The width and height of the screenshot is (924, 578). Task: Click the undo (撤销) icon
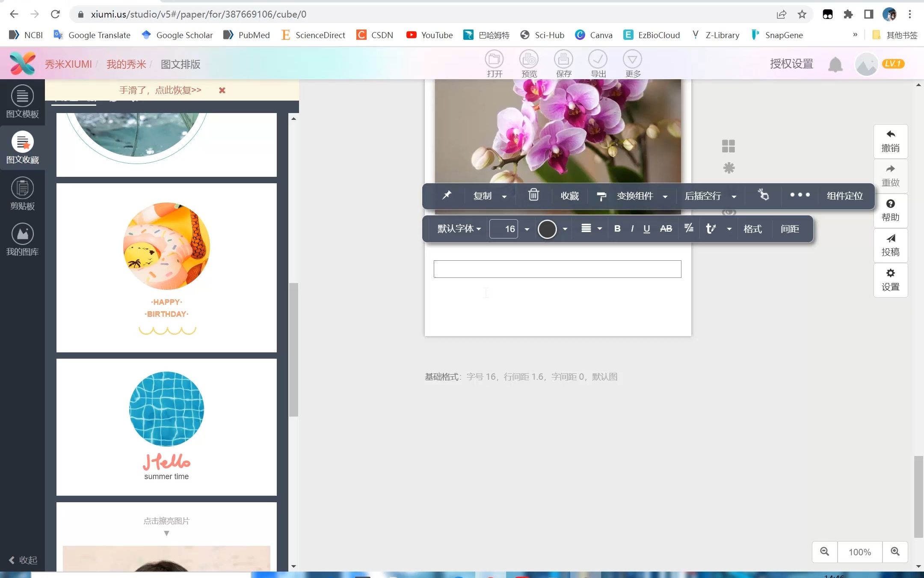[x=891, y=140]
